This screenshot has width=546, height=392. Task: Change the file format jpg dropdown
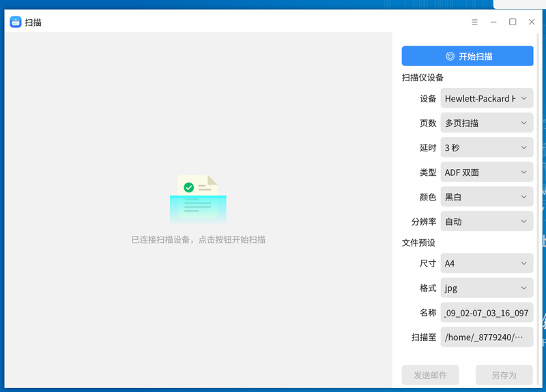(x=487, y=288)
